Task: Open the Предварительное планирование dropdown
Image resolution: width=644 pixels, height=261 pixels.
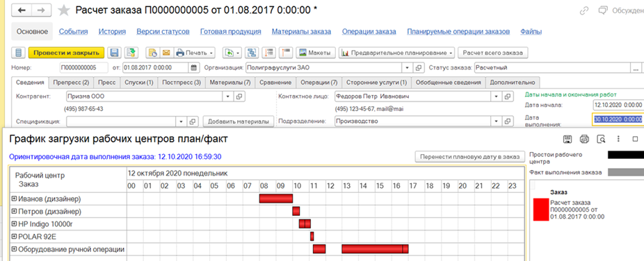Action: pyautogui.click(x=451, y=53)
